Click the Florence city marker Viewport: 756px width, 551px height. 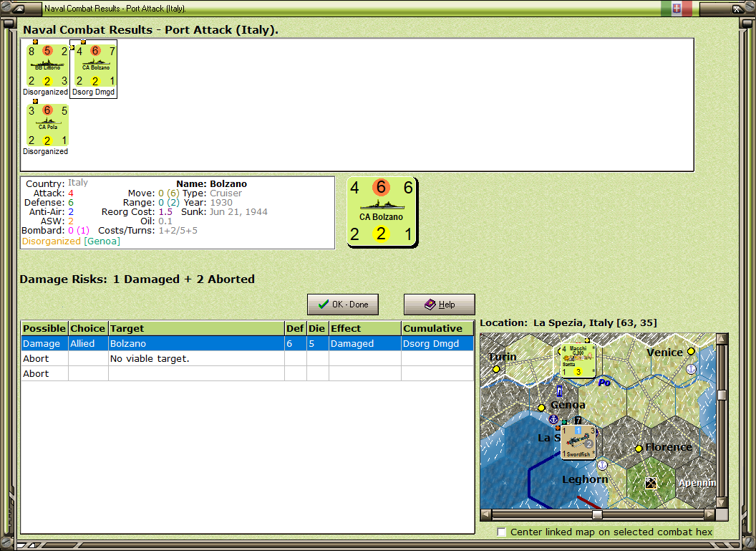click(639, 449)
